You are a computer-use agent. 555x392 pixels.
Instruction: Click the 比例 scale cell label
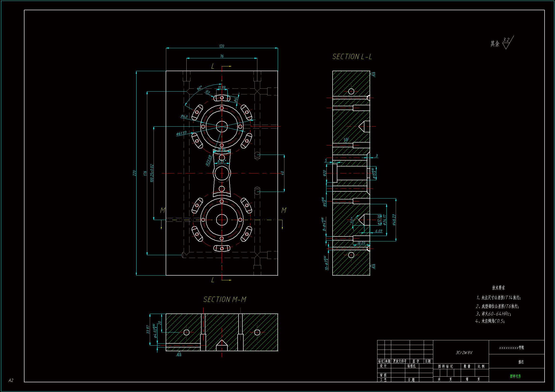tap(481, 366)
